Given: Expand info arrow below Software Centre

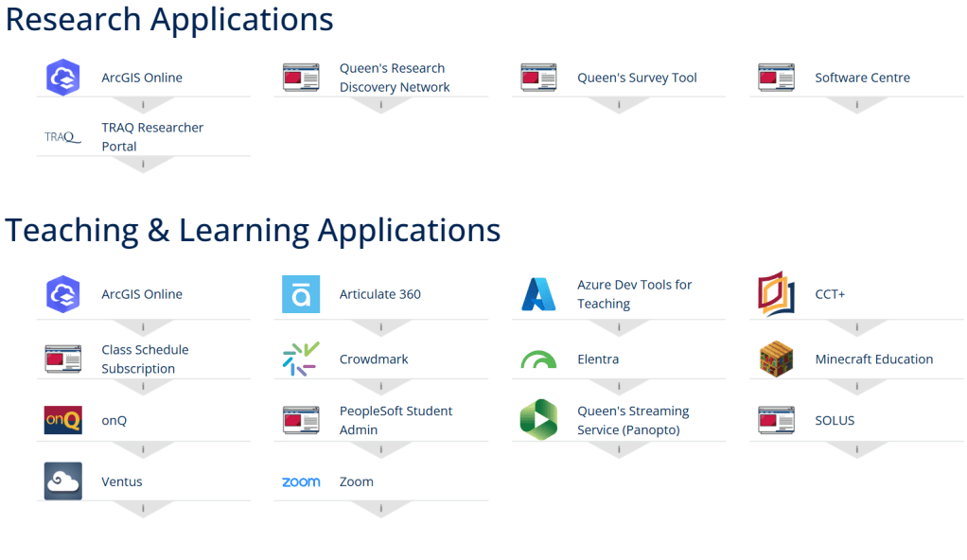Looking at the screenshot, I should tap(856, 105).
